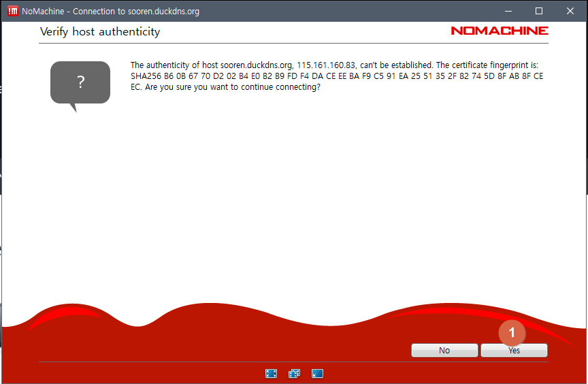Minimize the NoMachine window
588x384 pixels.
tap(508, 11)
